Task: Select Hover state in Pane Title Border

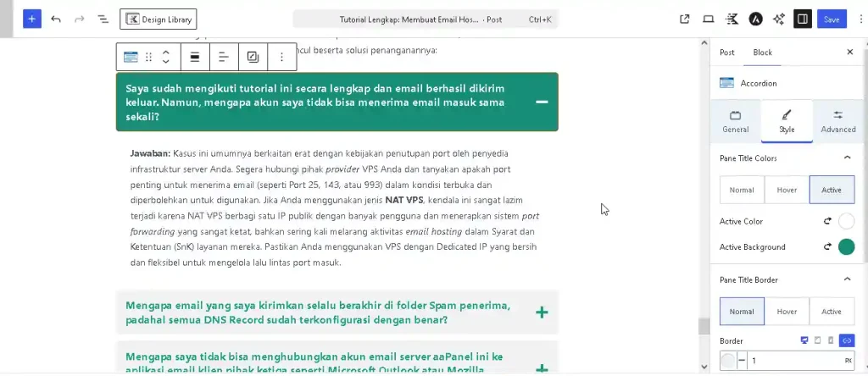Action: [x=787, y=312]
